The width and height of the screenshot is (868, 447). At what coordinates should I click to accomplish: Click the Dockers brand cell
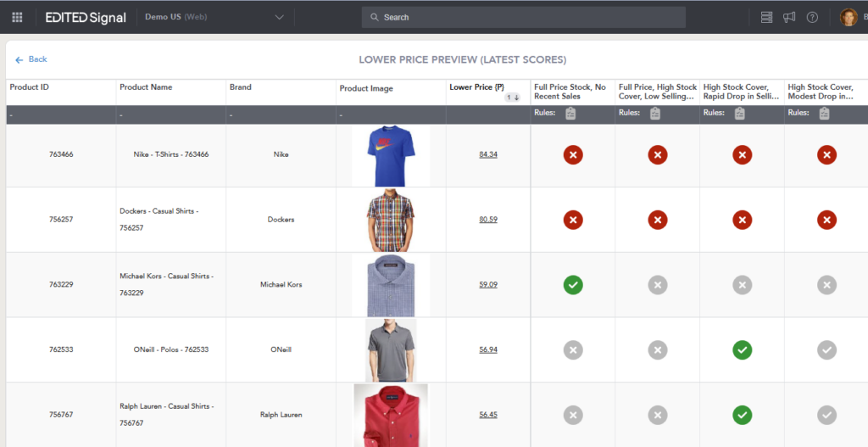[281, 220]
